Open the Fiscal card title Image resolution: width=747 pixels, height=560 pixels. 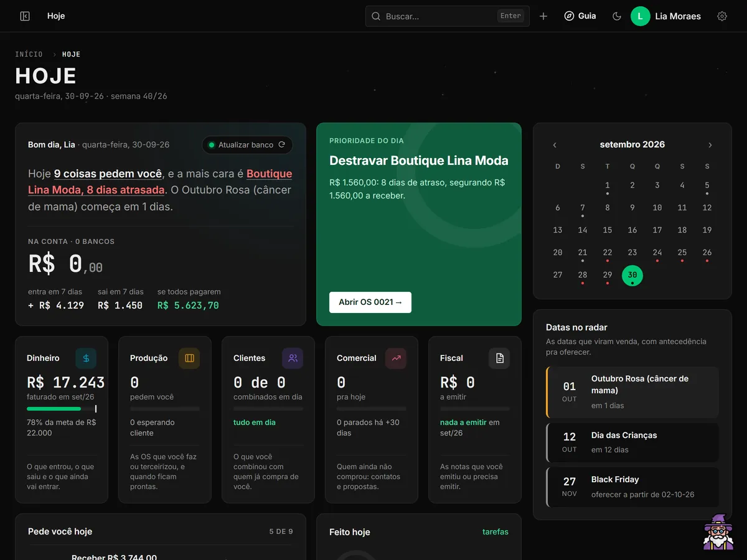pyautogui.click(x=451, y=358)
